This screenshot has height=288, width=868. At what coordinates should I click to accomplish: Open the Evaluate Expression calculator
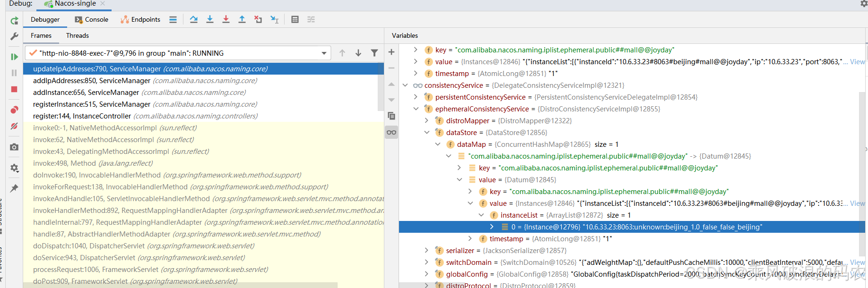[295, 19]
